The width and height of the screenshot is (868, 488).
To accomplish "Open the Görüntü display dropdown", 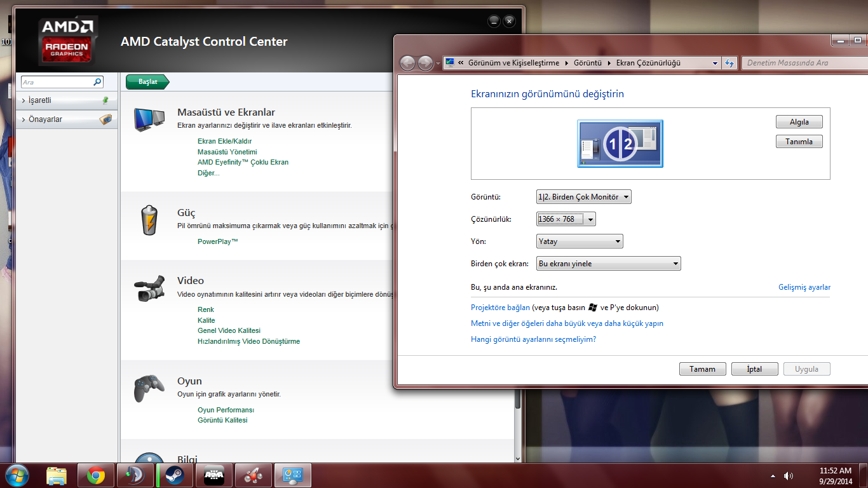I will (584, 197).
